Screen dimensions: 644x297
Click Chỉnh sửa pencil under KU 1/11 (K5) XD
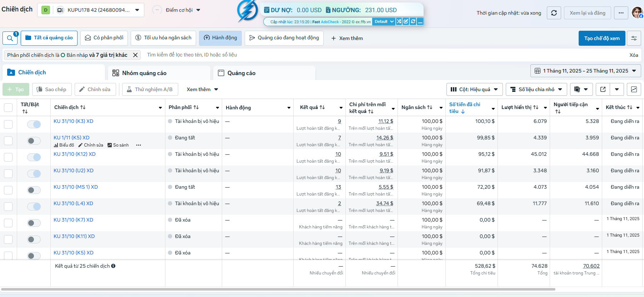(x=91, y=145)
